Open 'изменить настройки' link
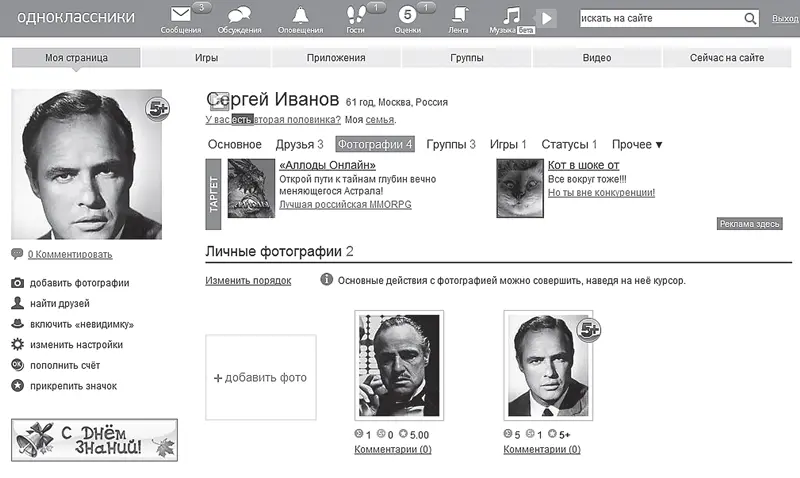800x478 pixels. click(76, 345)
